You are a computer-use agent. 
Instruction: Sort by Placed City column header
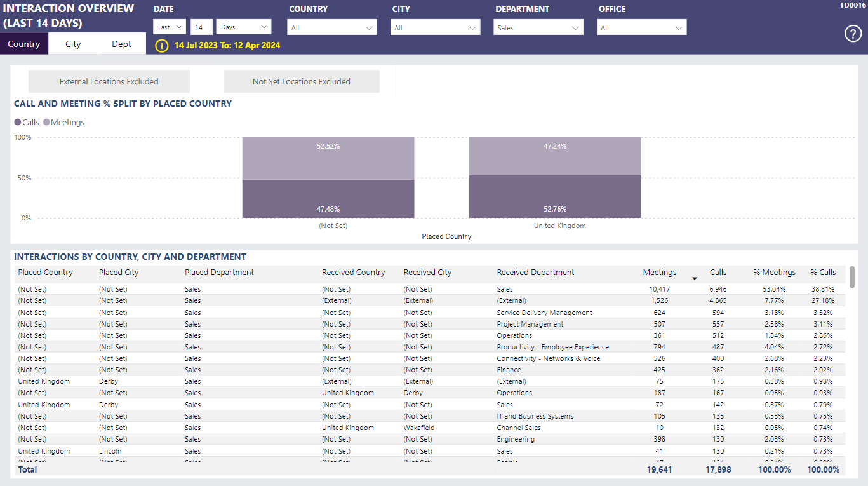[119, 272]
